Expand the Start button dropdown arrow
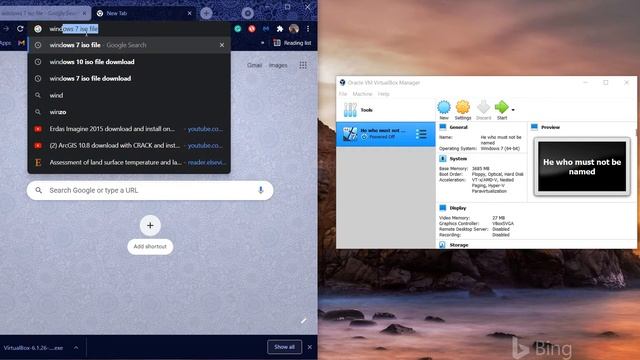Screen dimensions: 640x360 [513, 109]
